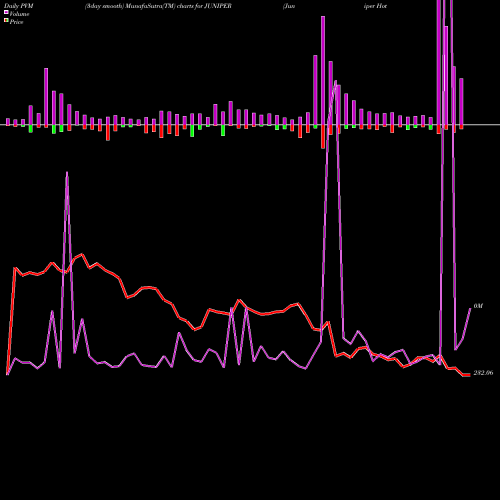Click the 'Daily PVM' title text

[x=19, y=6]
